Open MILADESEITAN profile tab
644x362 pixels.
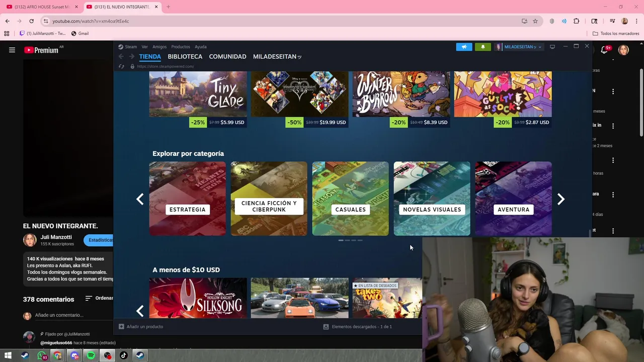click(277, 57)
